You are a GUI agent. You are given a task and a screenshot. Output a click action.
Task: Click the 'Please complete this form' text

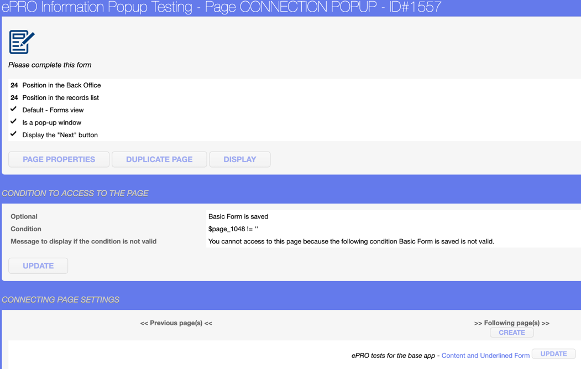(50, 65)
